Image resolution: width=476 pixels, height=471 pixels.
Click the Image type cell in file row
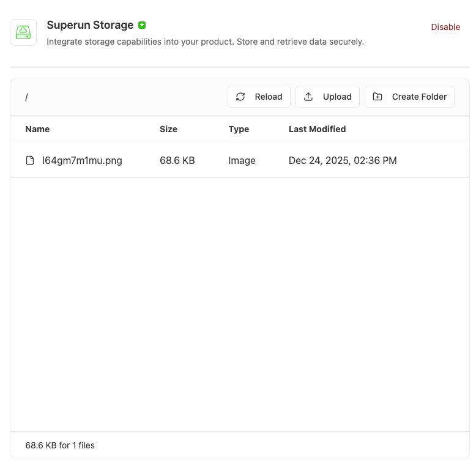242,160
